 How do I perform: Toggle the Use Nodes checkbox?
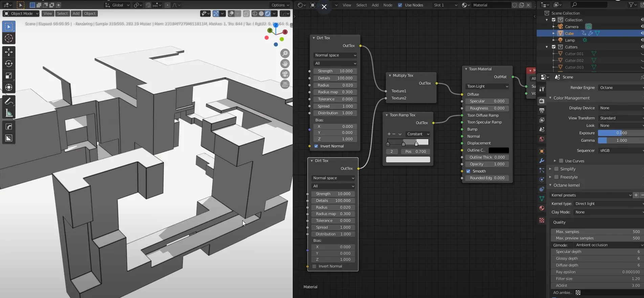tap(400, 5)
